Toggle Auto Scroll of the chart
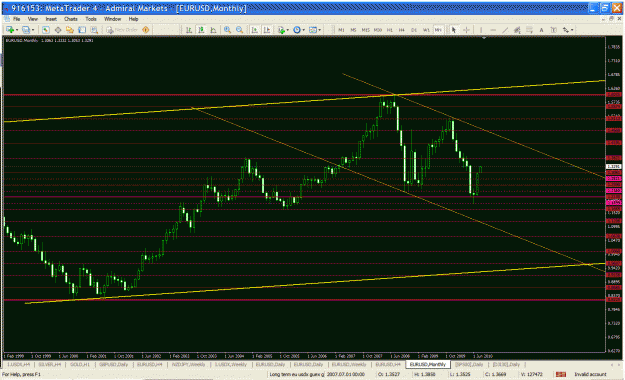Viewport: 625px width, 380px height. [254, 30]
